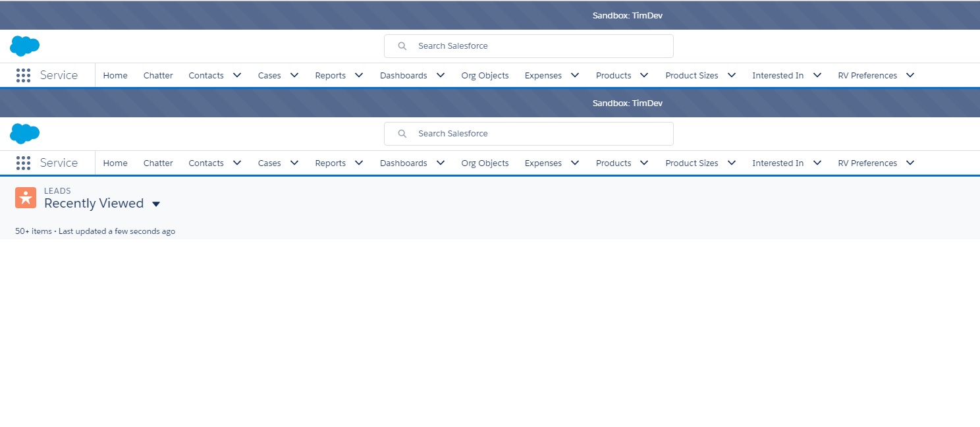980x427 pixels.
Task: Open the Product Sizes tab in the lower nav bar
Action: pyautogui.click(x=692, y=163)
